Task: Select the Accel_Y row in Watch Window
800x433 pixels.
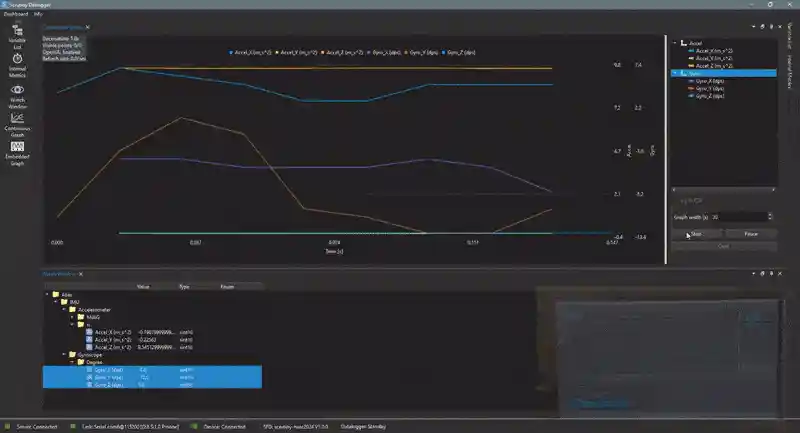Action: [152, 340]
